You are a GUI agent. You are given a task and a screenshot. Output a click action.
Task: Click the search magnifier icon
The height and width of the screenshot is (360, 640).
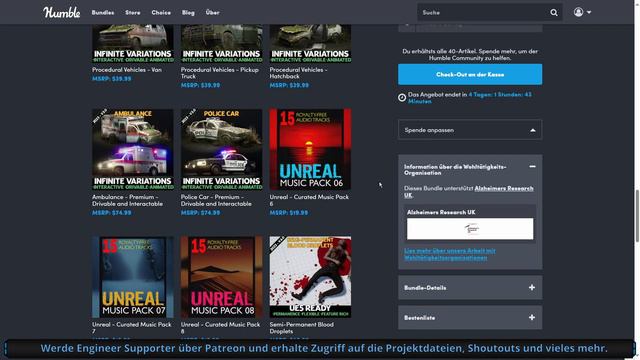click(553, 13)
